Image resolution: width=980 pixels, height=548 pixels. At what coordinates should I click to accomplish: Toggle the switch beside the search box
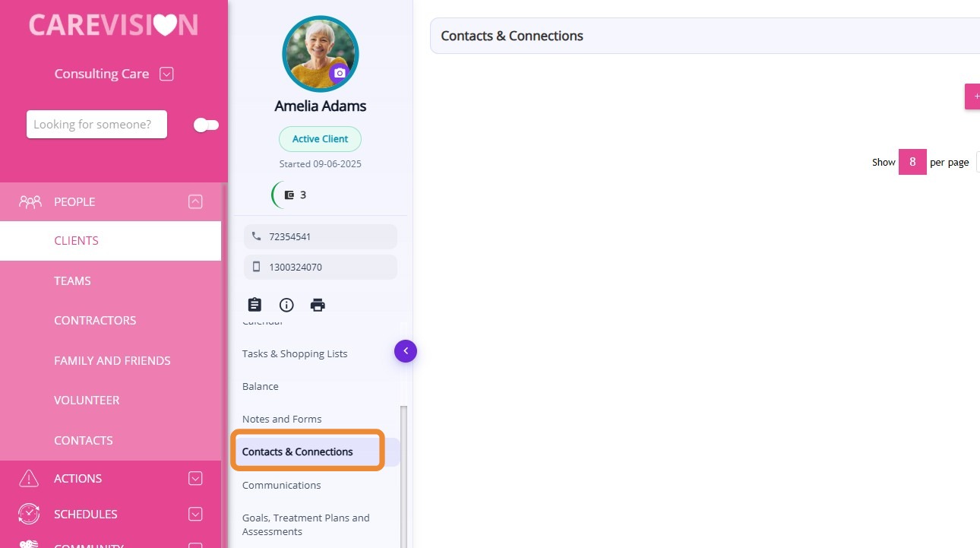tap(206, 125)
